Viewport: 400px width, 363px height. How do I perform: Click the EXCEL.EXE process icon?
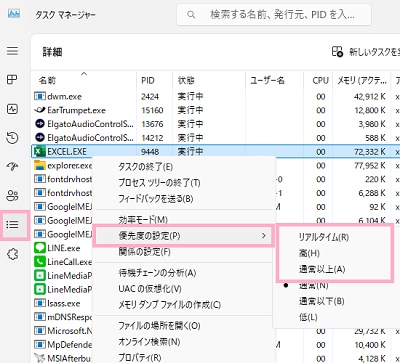click(39, 152)
